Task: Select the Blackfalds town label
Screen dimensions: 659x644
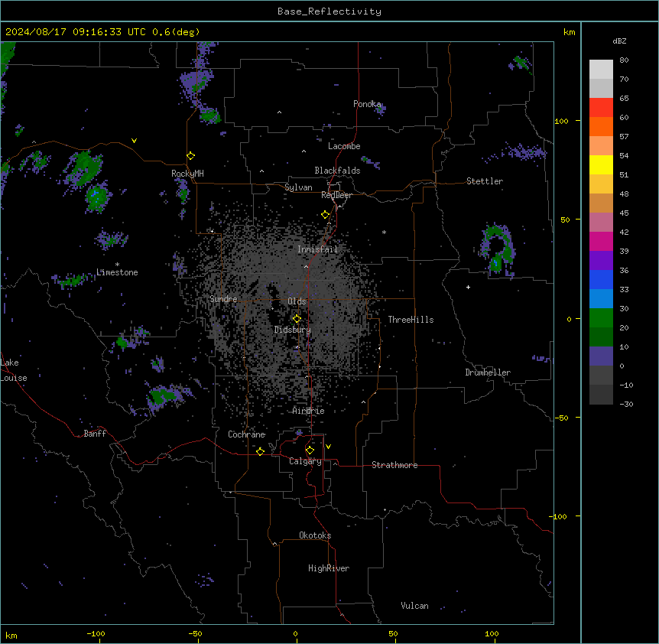Action: coord(337,171)
